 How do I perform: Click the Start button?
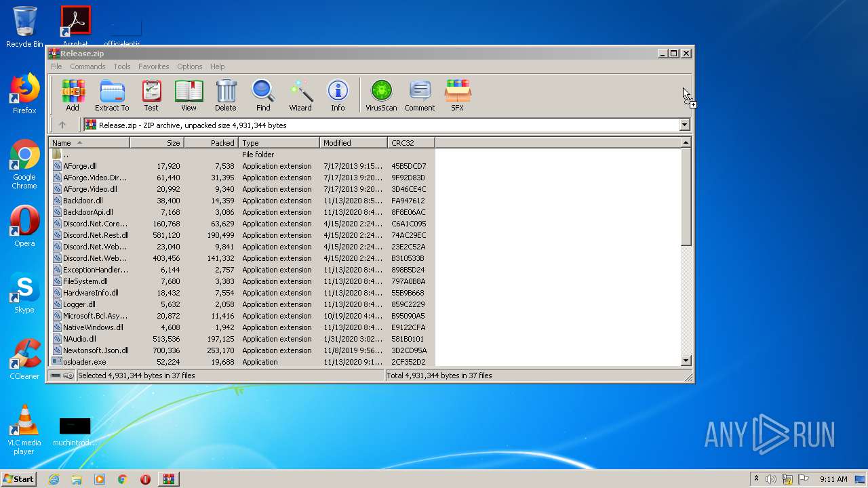(19, 479)
